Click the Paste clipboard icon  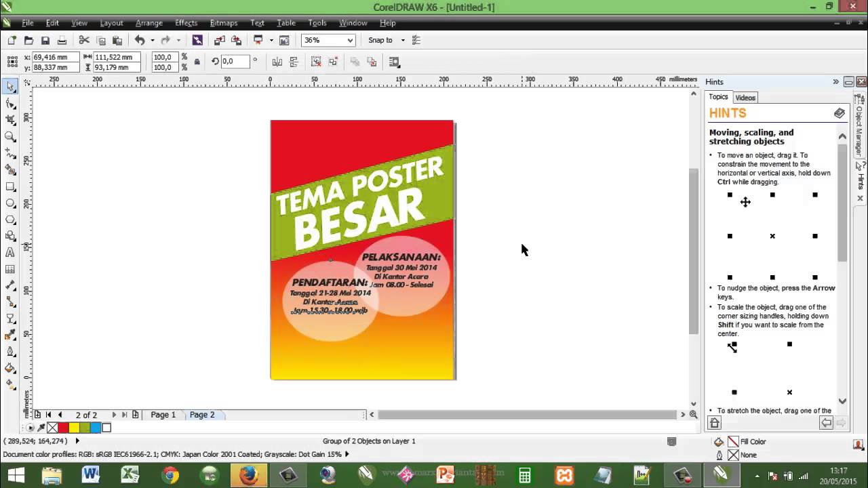click(117, 40)
